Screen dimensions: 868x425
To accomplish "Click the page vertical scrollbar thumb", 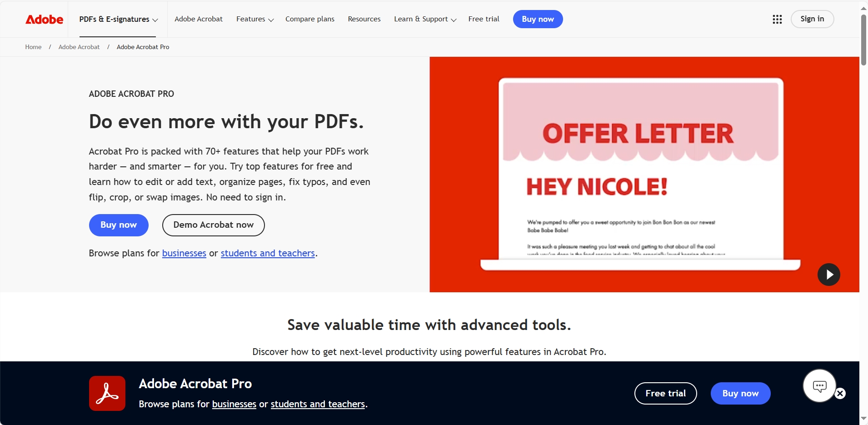I will click(x=863, y=40).
